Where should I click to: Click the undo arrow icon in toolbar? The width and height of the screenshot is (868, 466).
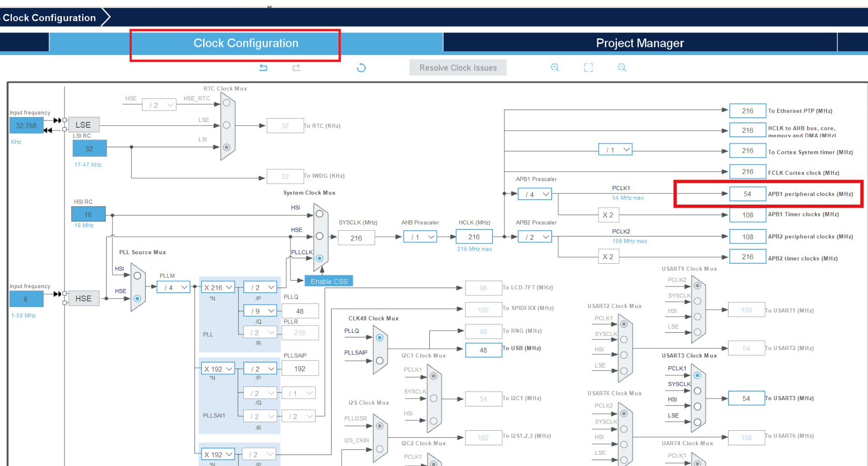click(x=263, y=68)
